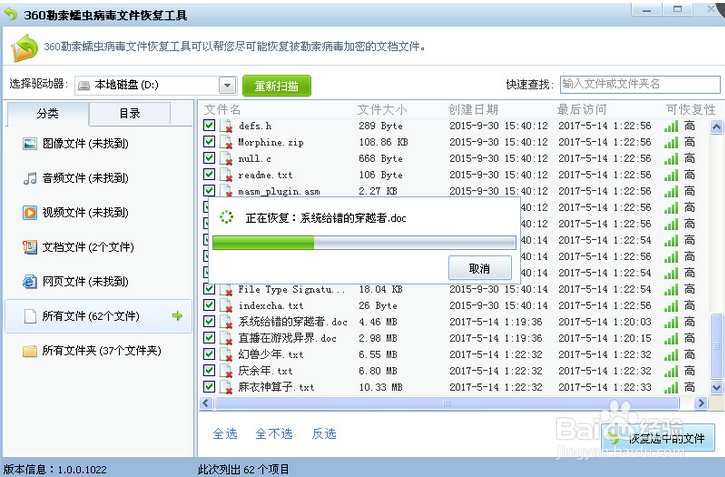This screenshot has width=725, height=477.
Task: Uncheck 系统给错的穿越者.doc checkbox
Action: [209, 321]
